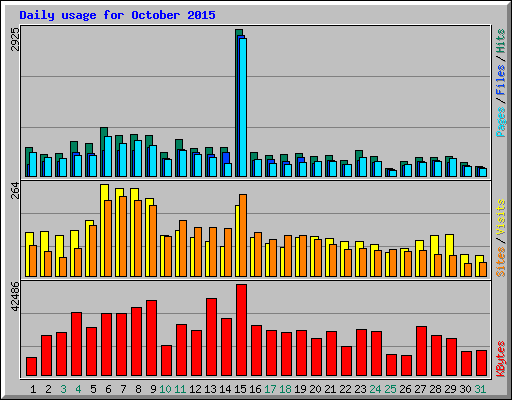Select day label 19 on the axis

[300, 389]
